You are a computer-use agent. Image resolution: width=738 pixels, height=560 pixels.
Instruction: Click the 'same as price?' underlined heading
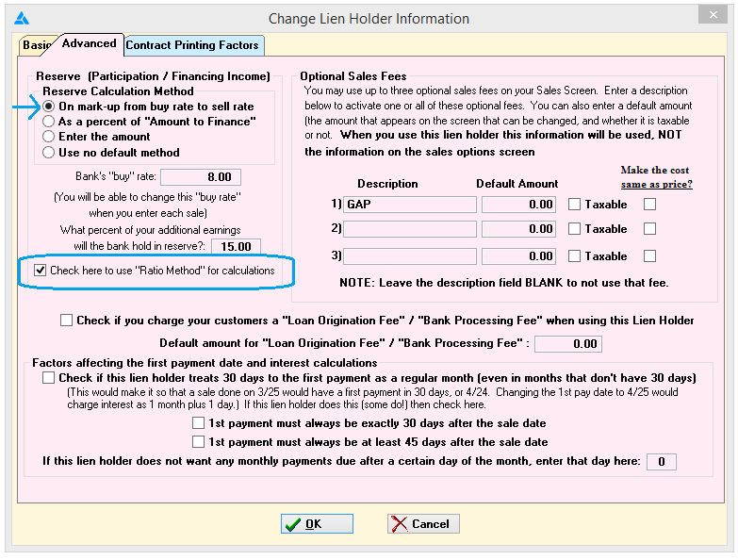click(657, 184)
